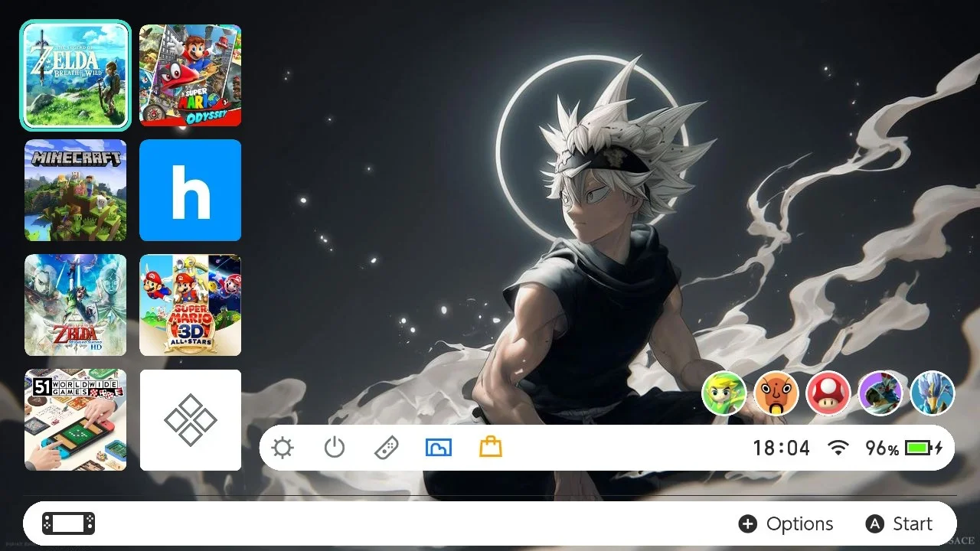
Task: Open the Controllers icon
Action: pyautogui.click(x=386, y=448)
